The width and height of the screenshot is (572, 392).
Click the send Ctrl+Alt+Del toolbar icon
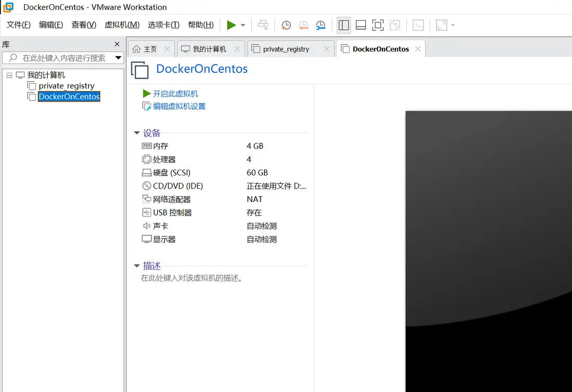coord(263,25)
